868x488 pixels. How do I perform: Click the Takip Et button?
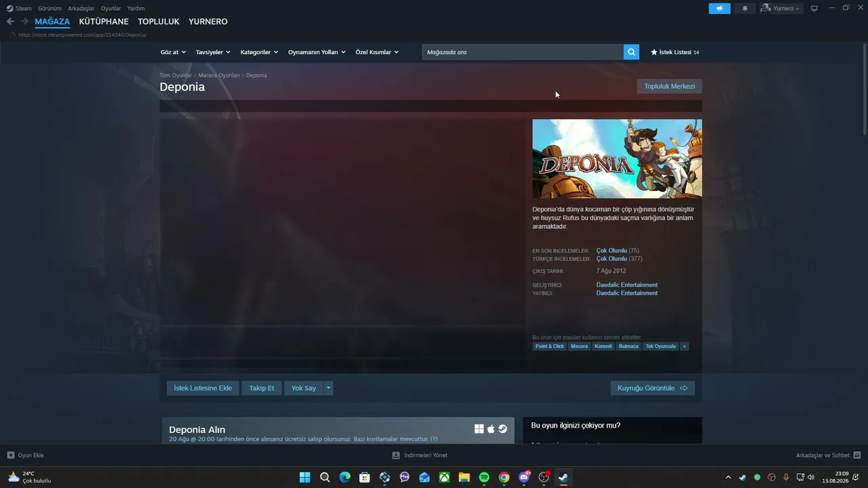[x=262, y=388]
